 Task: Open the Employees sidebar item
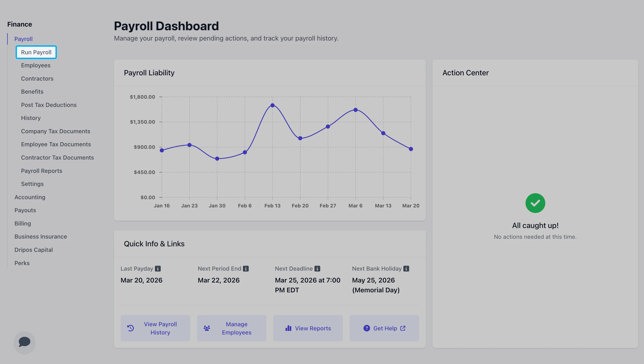tap(36, 65)
